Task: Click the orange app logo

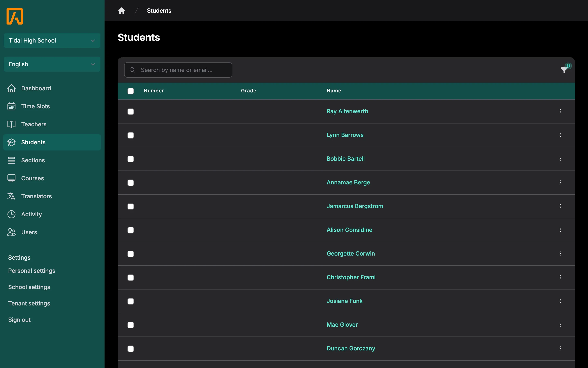Action: (14, 16)
